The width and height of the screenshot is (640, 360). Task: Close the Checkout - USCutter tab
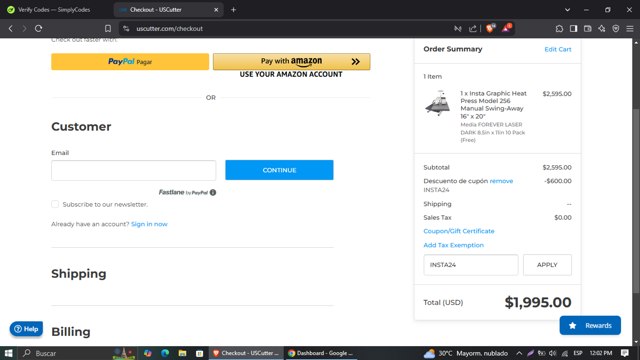click(x=216, y=9)
